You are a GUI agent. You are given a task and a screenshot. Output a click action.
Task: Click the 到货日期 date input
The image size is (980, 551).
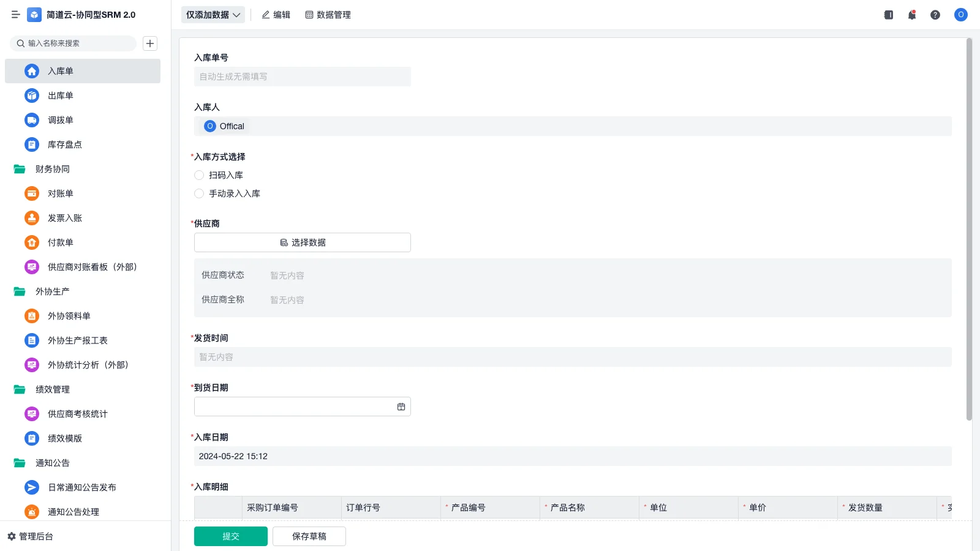[x=303, y=407]
